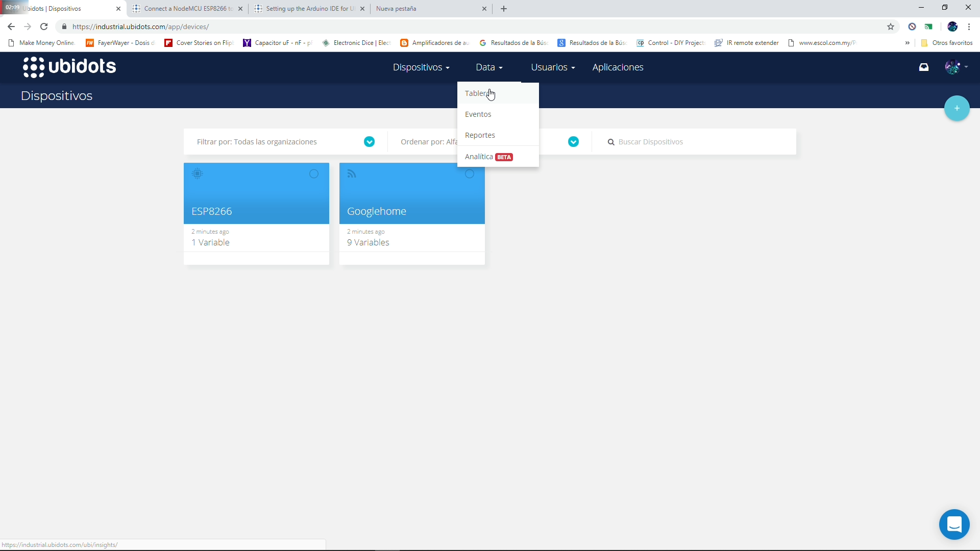Bookmark page with the star icon
This screenshot has height=551, width=980.
pos(891,27)
